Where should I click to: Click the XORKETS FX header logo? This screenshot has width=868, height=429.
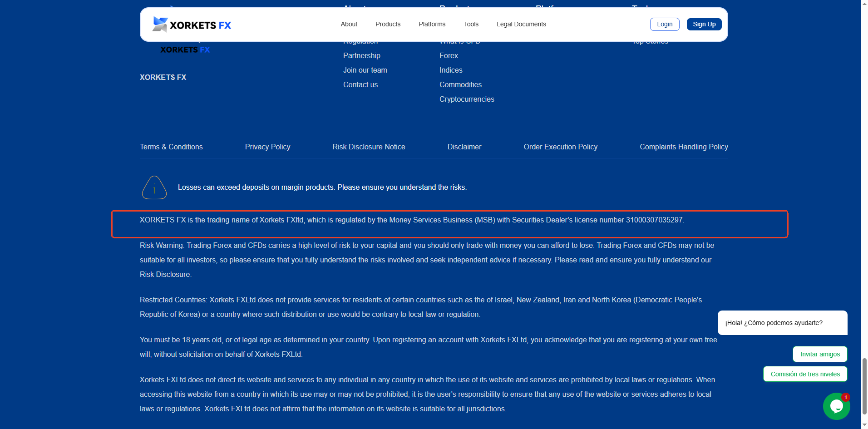point(192,25)
